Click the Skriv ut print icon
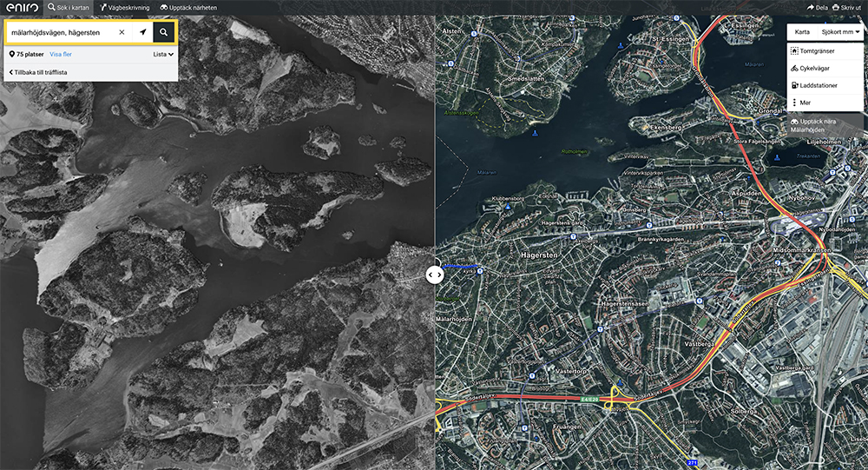This screenshot has width=868, height=470. (x=835, y=8)
